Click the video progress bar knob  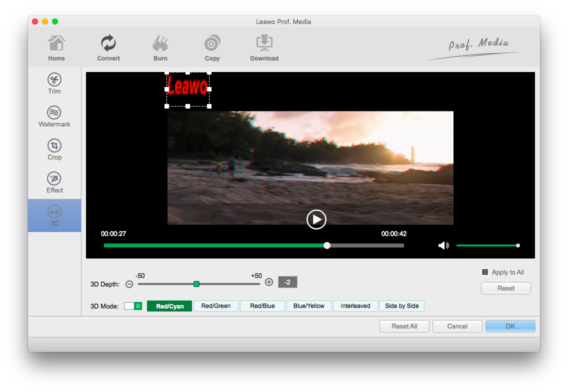pos(326,245)
